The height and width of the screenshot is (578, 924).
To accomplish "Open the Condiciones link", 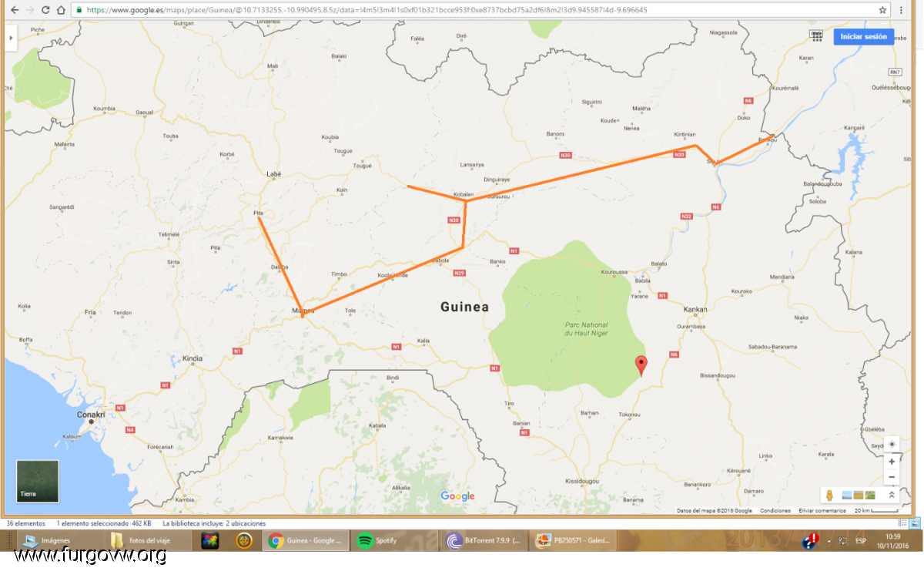I will 775,511.
